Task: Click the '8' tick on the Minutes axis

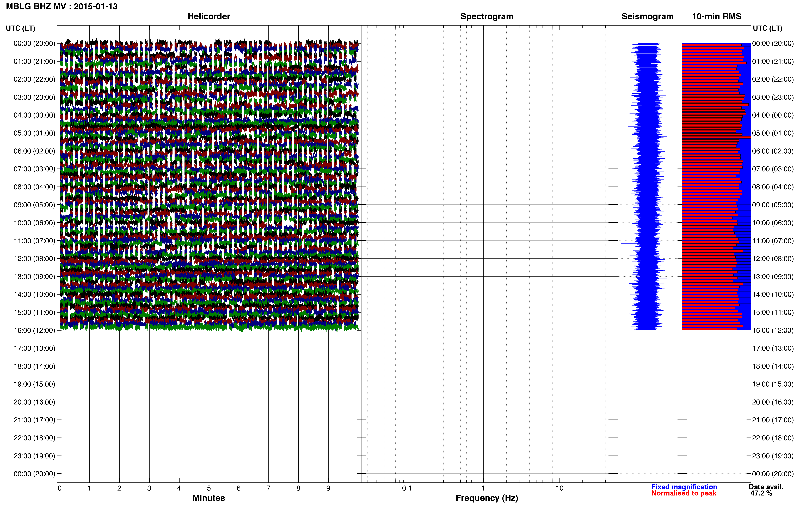Action: pos(298,488)
